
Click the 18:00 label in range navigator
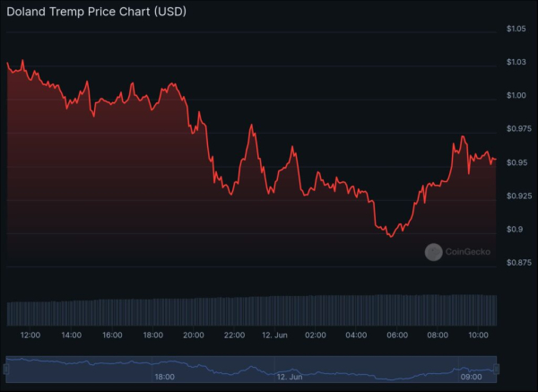pyautogui.click(x=165, y=377)
